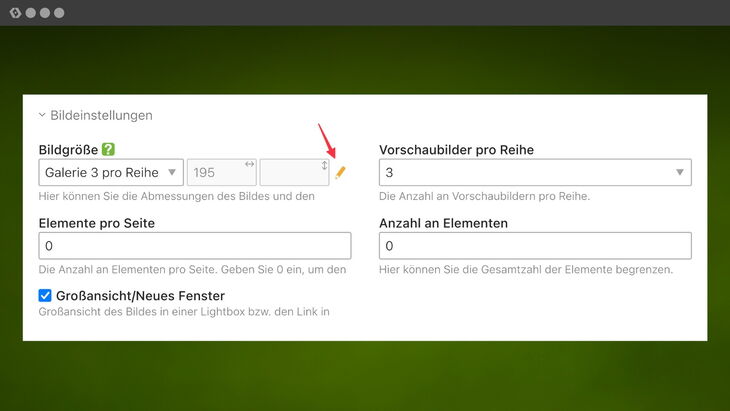This screenshot has width=730, height=411.
Task: Uncheck the Großansicht/Neues Fenster checkbox
Action: pyautogui.click(x=45, y=296)
